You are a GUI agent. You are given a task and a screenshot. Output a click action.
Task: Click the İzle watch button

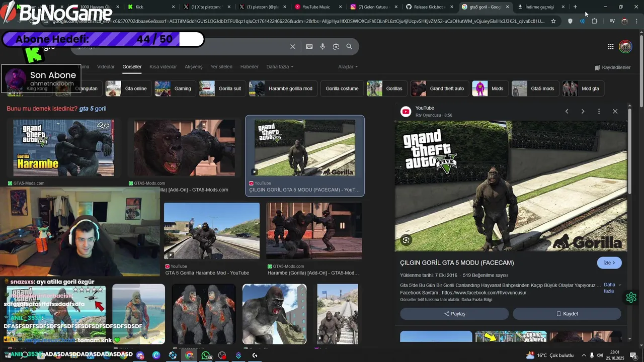point(609,263)
